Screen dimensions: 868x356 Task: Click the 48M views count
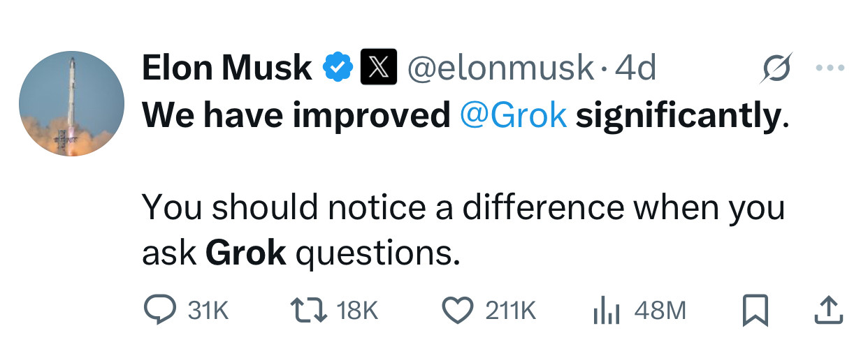tap(660, 311)
